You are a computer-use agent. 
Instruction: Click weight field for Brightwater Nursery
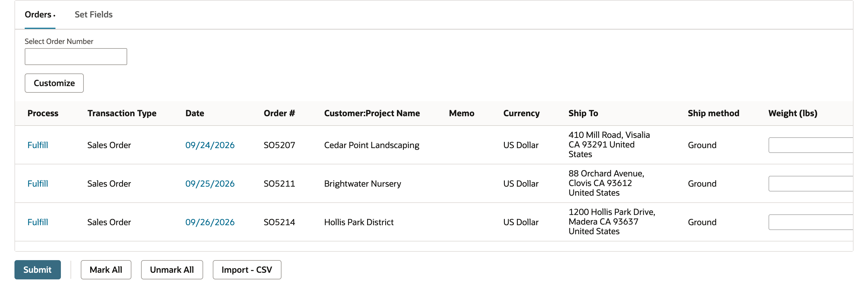pyautogui.click(x=811, y=184)
